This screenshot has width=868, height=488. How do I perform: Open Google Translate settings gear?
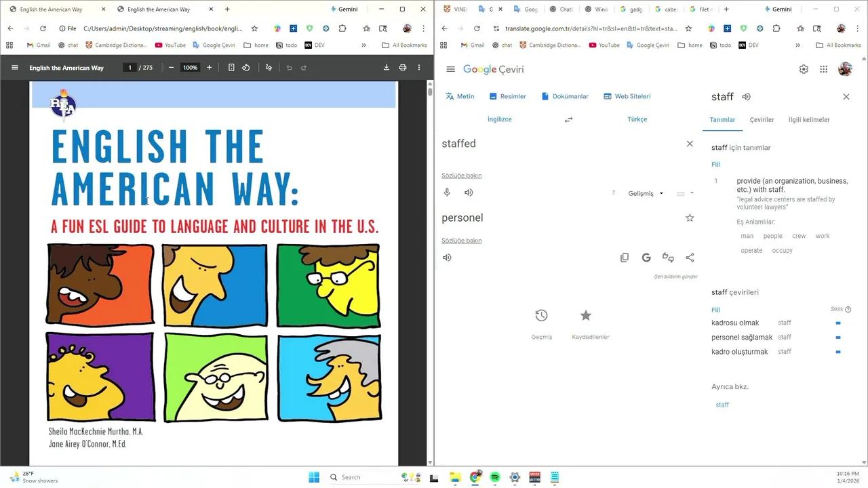point(804,69)
